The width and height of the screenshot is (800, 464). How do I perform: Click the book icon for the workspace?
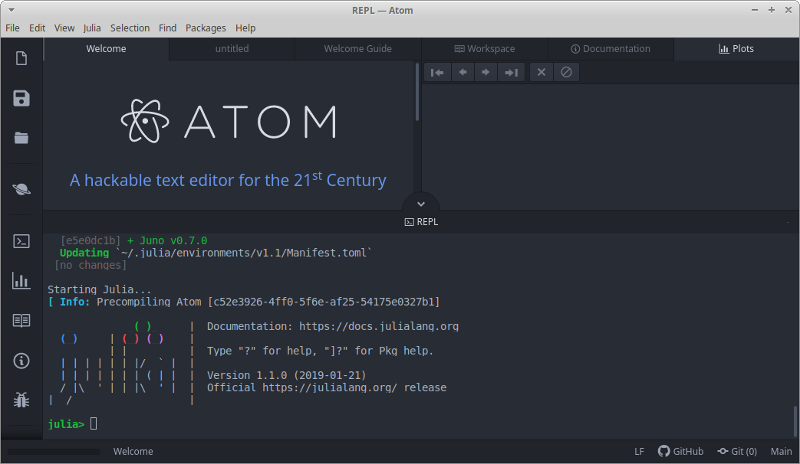pyautogui.click(x=21, y=321)
